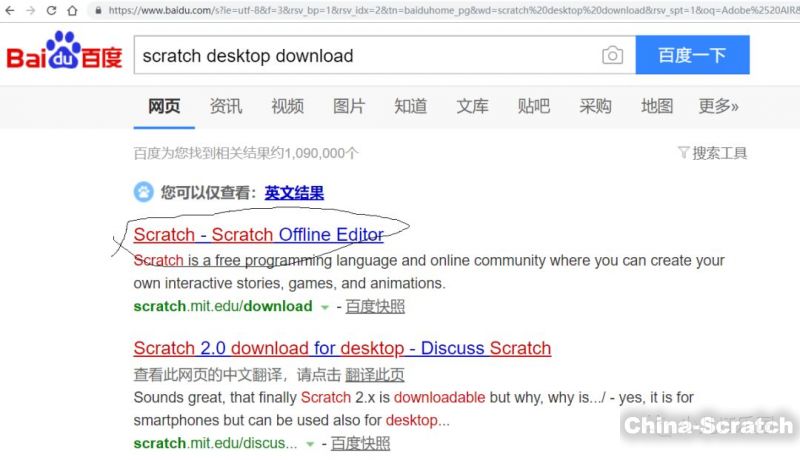Screen dimensions: 800x460
Task: Click the Baidu logo
Action: pos(64,54)
